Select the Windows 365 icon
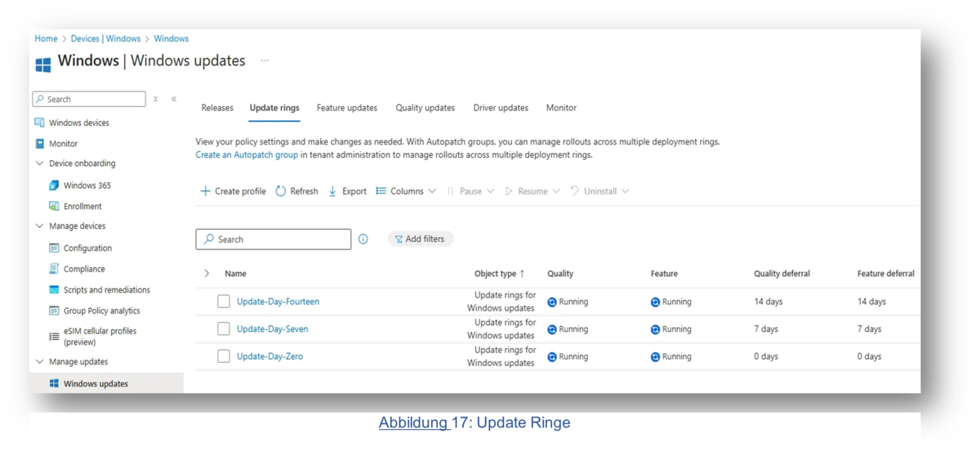The height and width of the screenshot is (465, 980). point(55,186)
